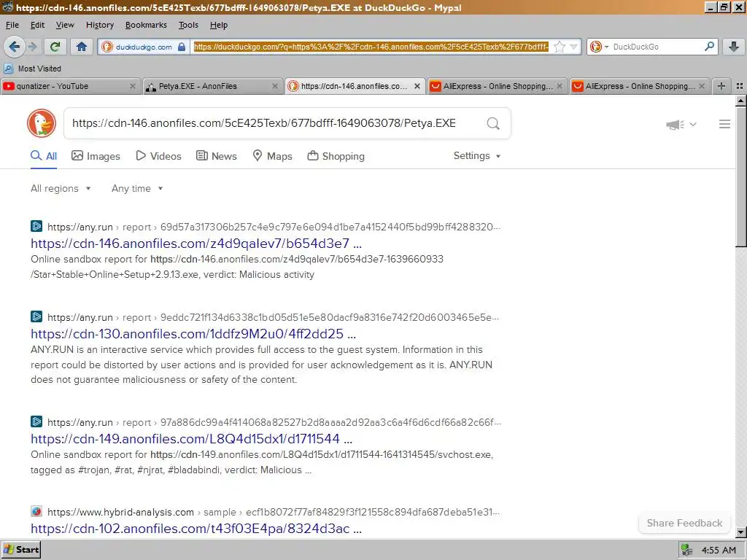Open the File menu
The image size is (747, 560).
coord(12,25)
